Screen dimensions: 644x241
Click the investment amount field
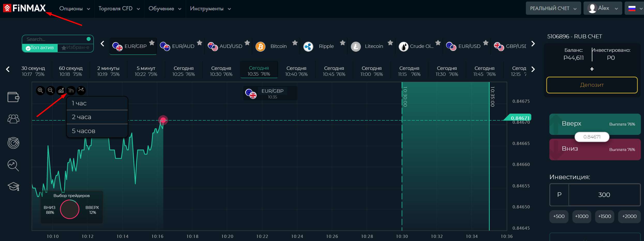pyautogui.click(x=604, y=195)
